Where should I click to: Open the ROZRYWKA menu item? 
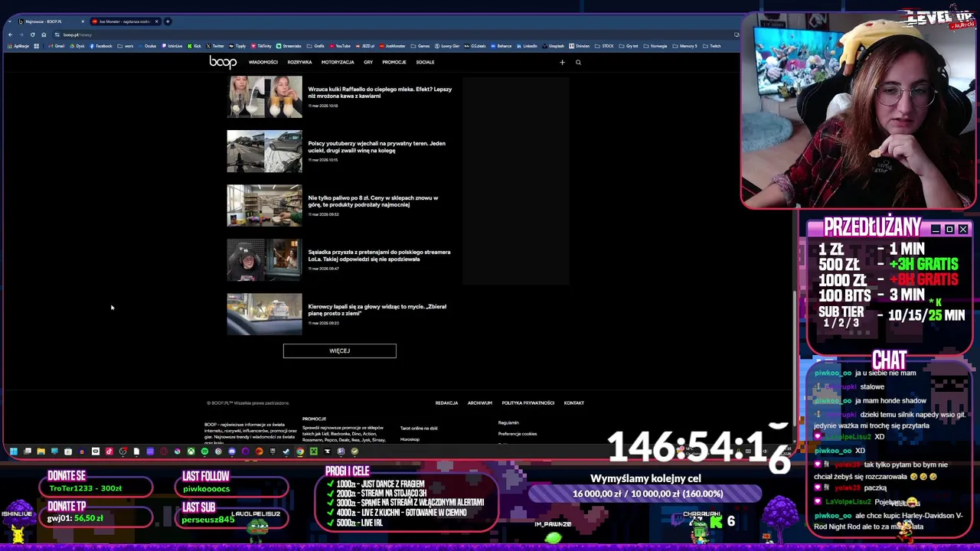point(299,62)
